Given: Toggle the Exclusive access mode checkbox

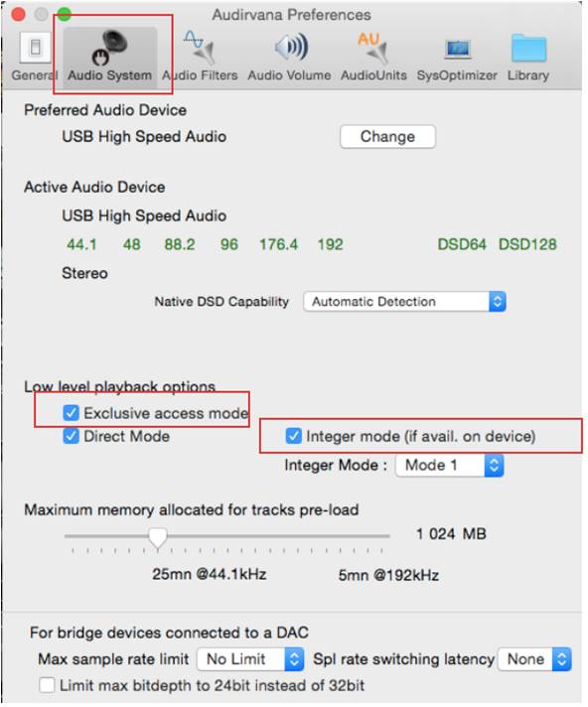Looking at the screenshot, I should [x=71, y=412].
